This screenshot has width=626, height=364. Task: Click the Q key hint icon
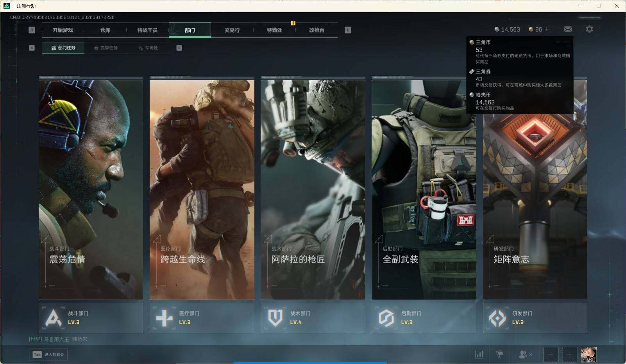[32, 30]
